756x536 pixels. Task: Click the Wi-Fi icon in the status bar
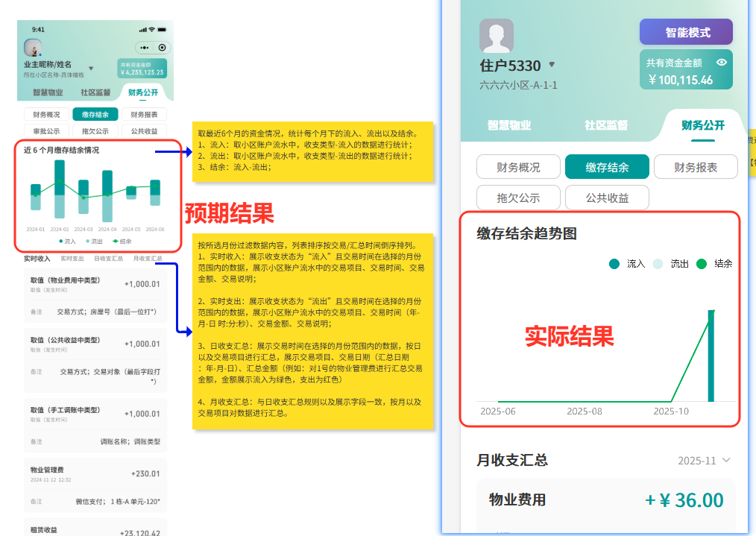pyautogui.click(x=151, y=30)
